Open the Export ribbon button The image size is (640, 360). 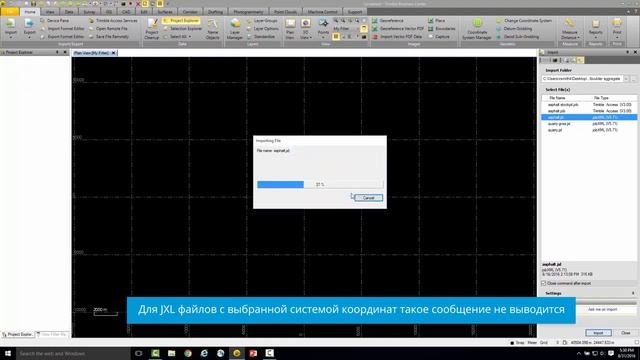[29, 28]
